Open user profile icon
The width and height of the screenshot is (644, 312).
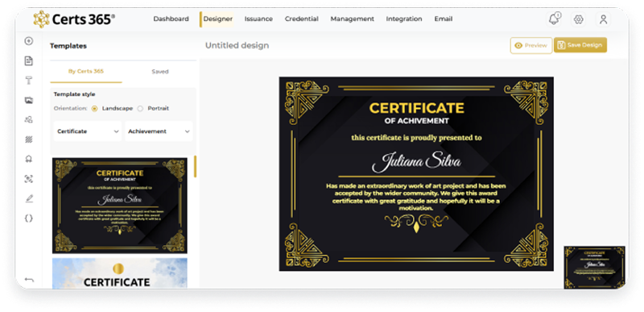(603, 19)
